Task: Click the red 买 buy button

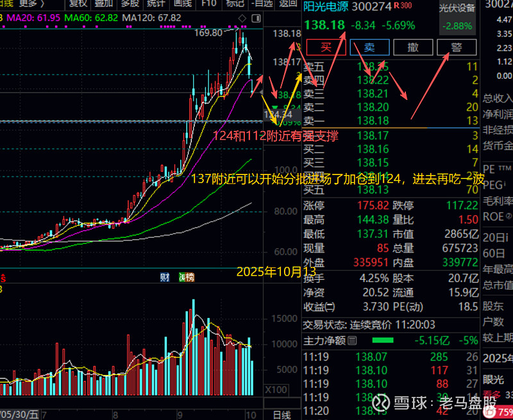Action: click(x=326, y=47)
